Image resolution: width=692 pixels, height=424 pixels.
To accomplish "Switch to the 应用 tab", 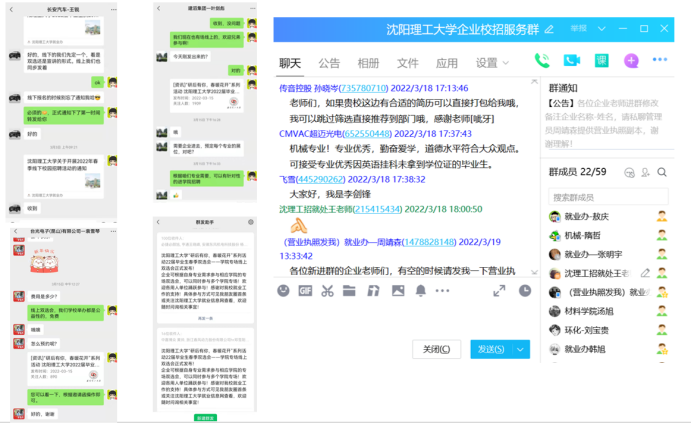I will coord(447,63).
